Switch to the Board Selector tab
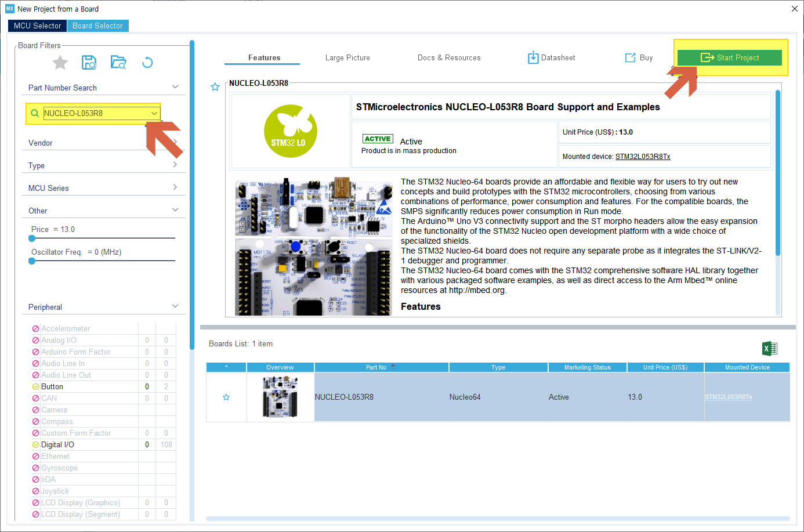 97,26
